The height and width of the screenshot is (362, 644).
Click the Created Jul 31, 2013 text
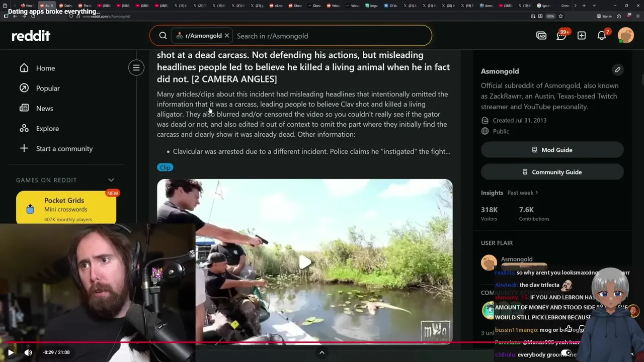click(520, 120)
